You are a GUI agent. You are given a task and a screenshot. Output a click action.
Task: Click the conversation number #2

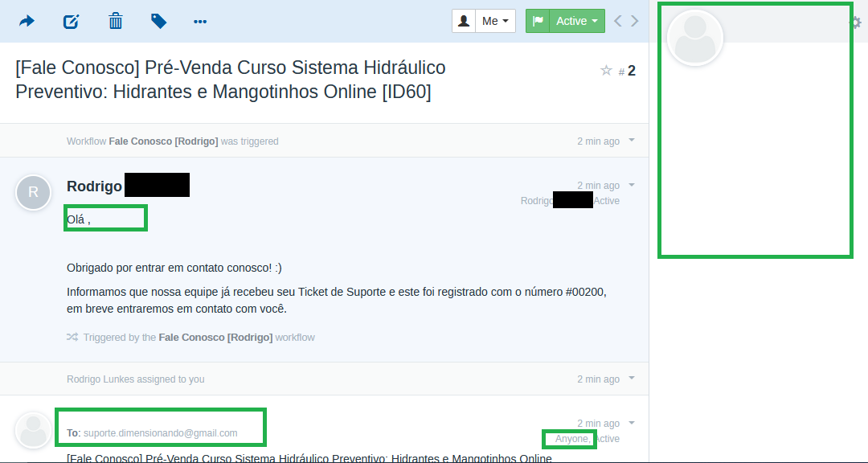627,71
